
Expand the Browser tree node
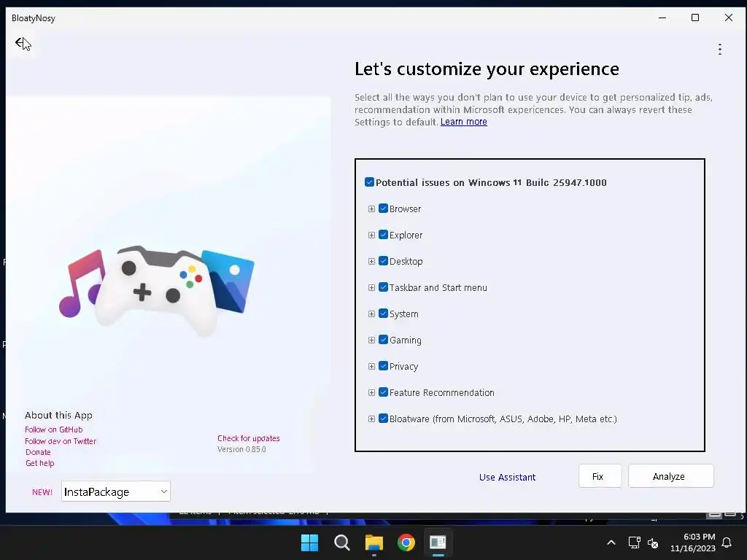371,209
